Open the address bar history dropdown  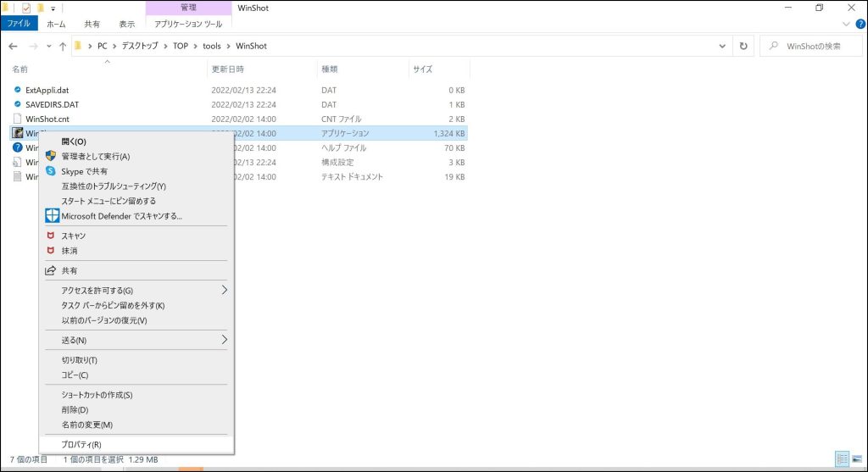pyautogui.click(x=721, y=47)
